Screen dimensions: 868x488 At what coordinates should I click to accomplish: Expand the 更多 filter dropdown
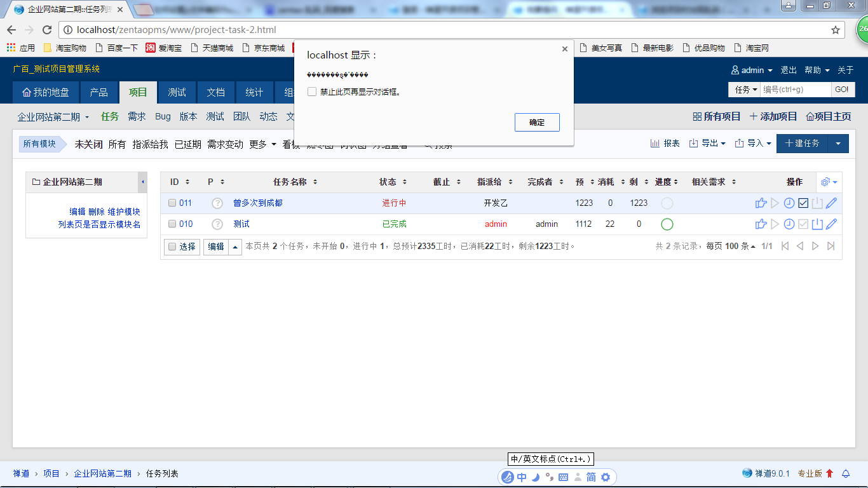(263, 144)
